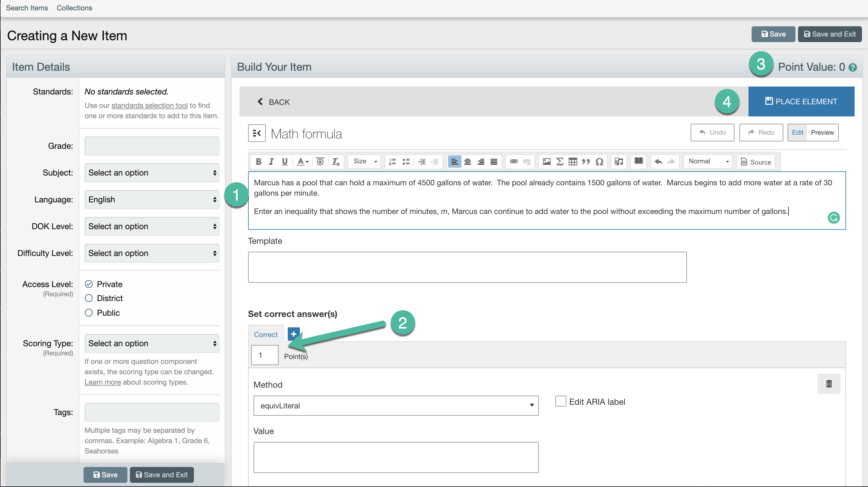Viewport: 868px width, 487px height.
Task: Open the Subject dropdown
Action: 152,173
